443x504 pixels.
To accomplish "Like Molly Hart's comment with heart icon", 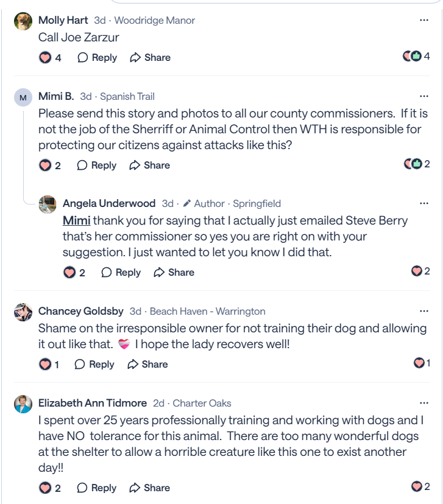I will pos(45,58).
